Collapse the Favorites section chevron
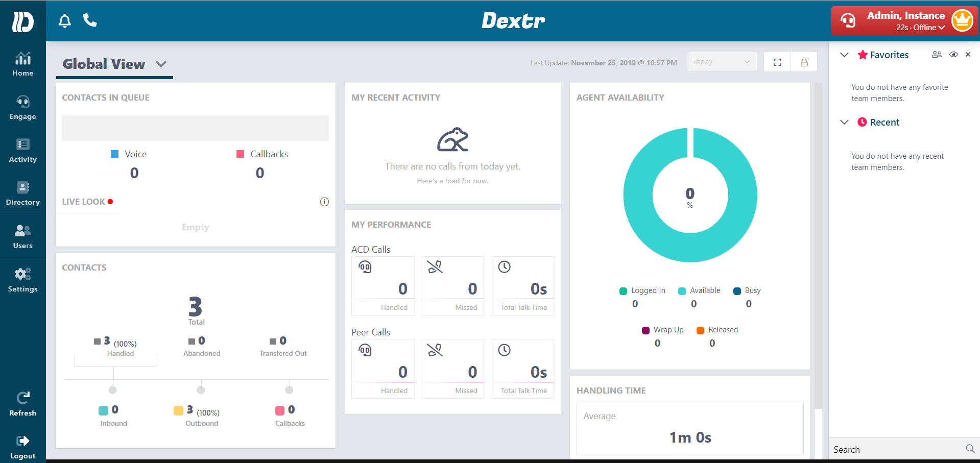This screenshot has width=980, height=463. [844, 55]
